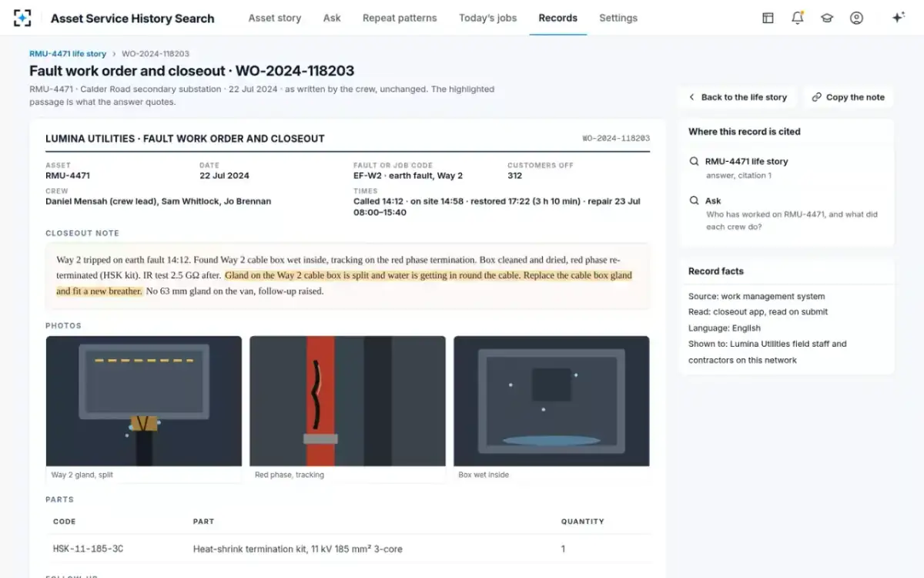
Task: Click Shown to: Lumina Utilities field staff text
Action: 767,352
